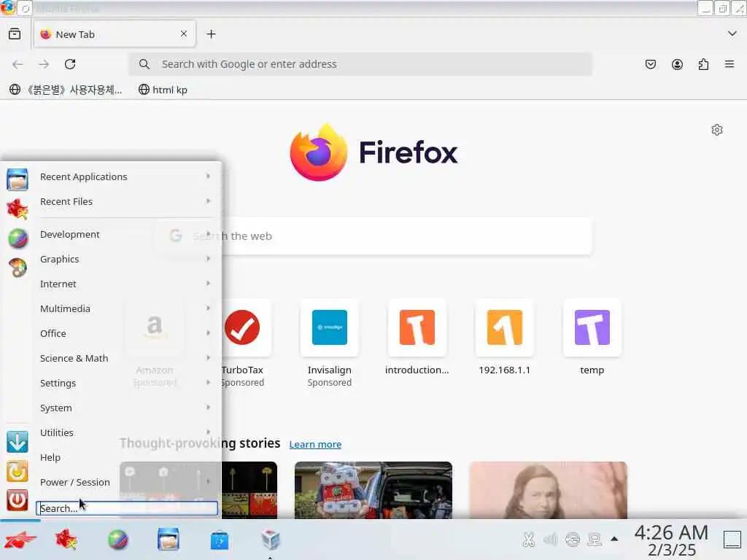Image resolution: width=747 pixels, height=560 pixels.
Task: Expand Recent Files submenu
Action: pyautogui.click(x=126, y=201)
